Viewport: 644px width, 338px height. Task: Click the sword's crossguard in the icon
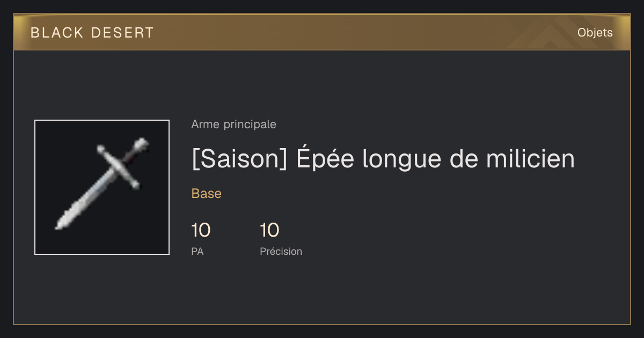click(118, 167)
